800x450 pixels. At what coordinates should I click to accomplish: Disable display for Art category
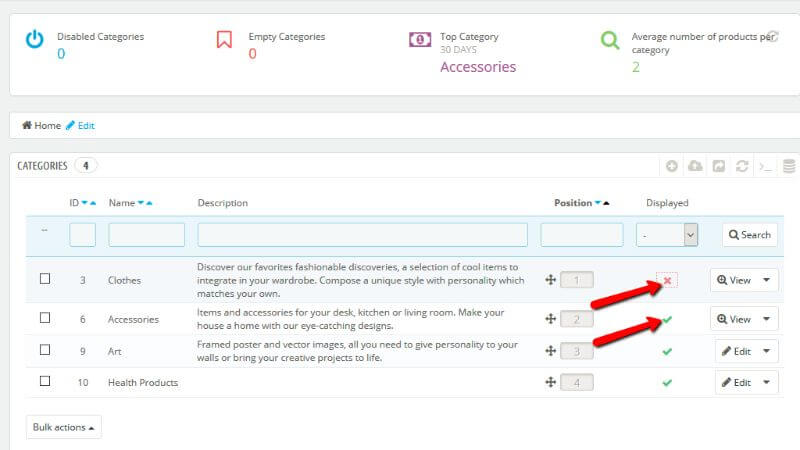pyautogui.click(x=667, y=352)
